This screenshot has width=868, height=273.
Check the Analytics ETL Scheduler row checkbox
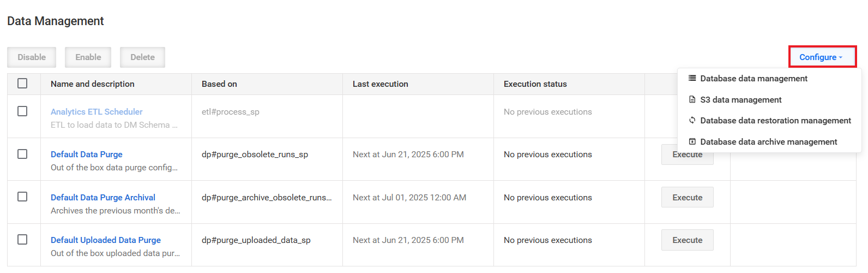tap(22, 111)
